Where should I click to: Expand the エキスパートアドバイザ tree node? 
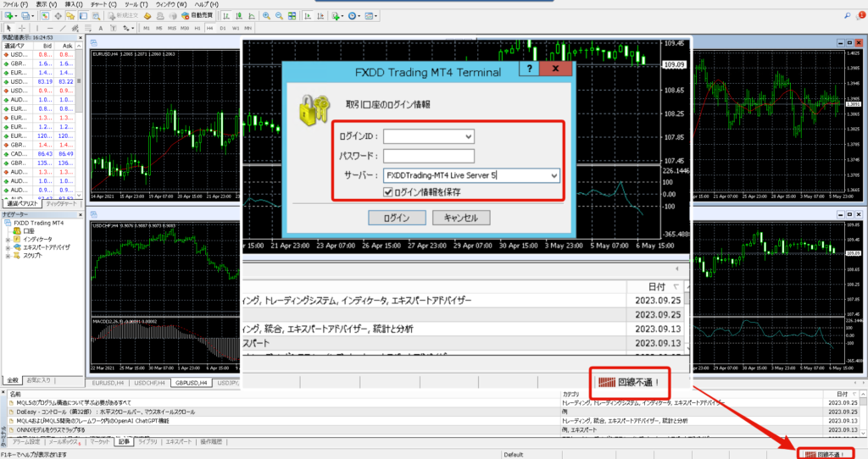tap(8, 248)
